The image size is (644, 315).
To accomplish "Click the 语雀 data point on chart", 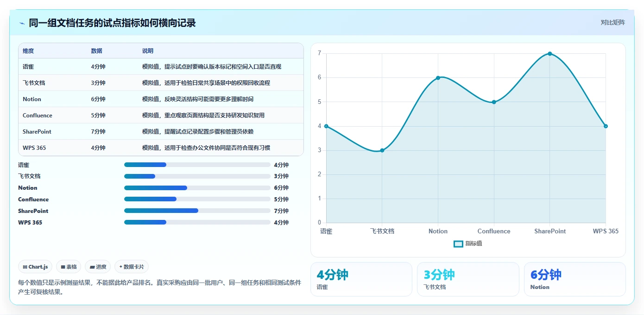I will pyautogui.click(x=326, y=126).
